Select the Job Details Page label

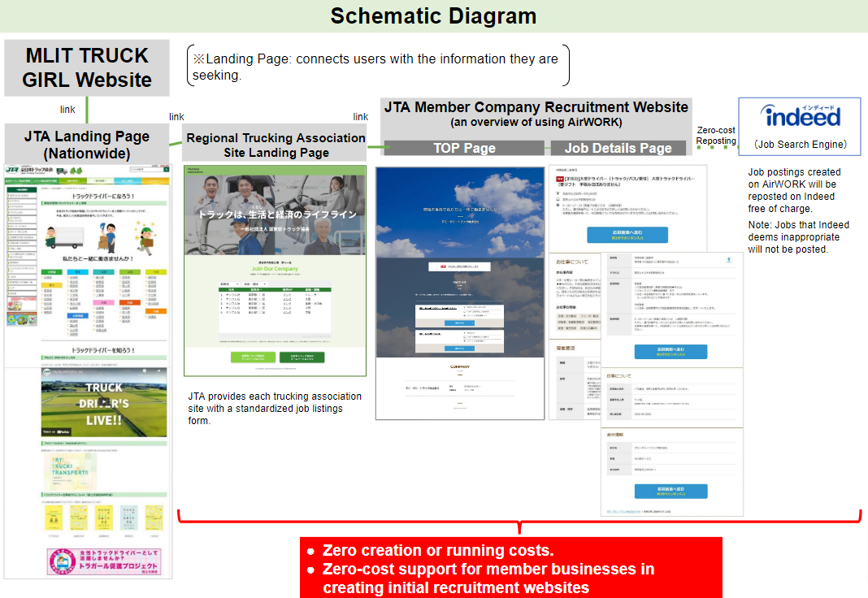pyautogui.click(x=618, y=148)
